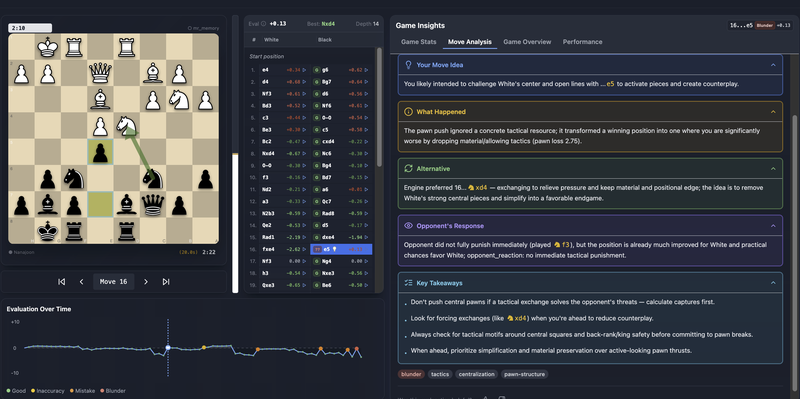Click the play icon beside white's move e4
Viewport: 800px width, 399px height.
click(x=305, y=69)
